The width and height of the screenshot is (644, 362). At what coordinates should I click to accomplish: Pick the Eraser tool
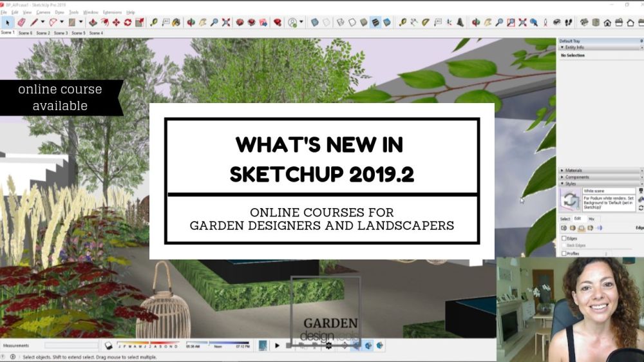[x=21, y=22]
